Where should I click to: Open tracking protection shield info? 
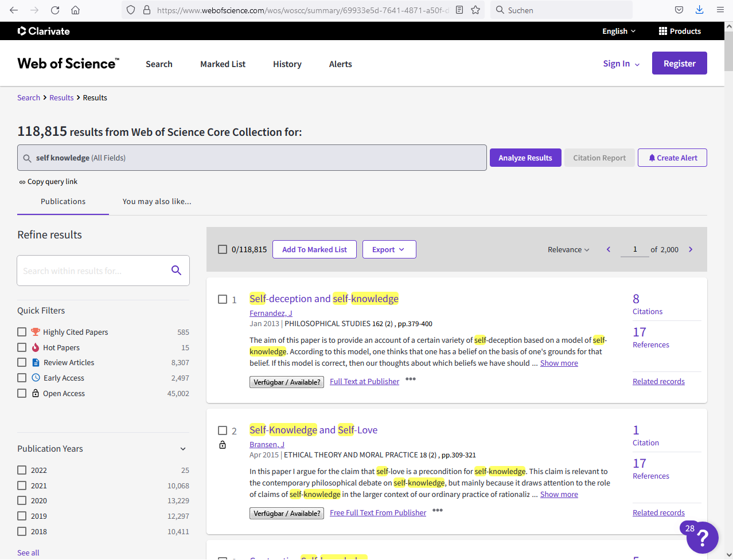tap(131, 10)
